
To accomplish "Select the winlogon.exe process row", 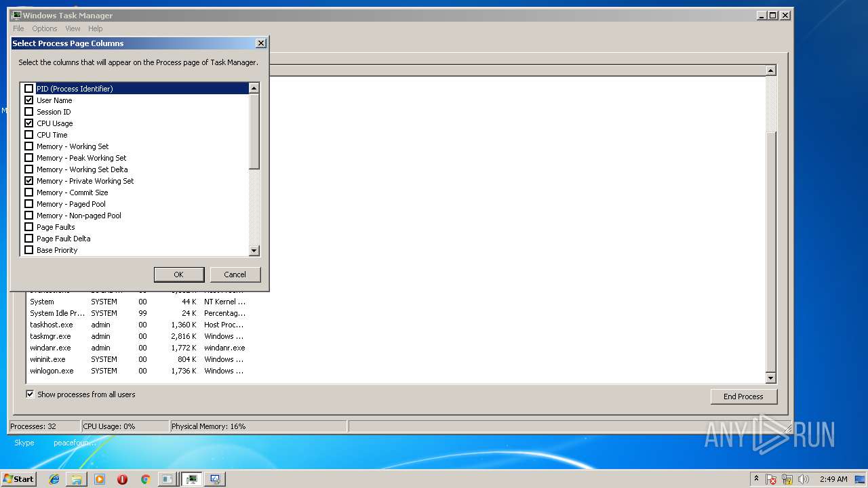I will pos(138,371).
